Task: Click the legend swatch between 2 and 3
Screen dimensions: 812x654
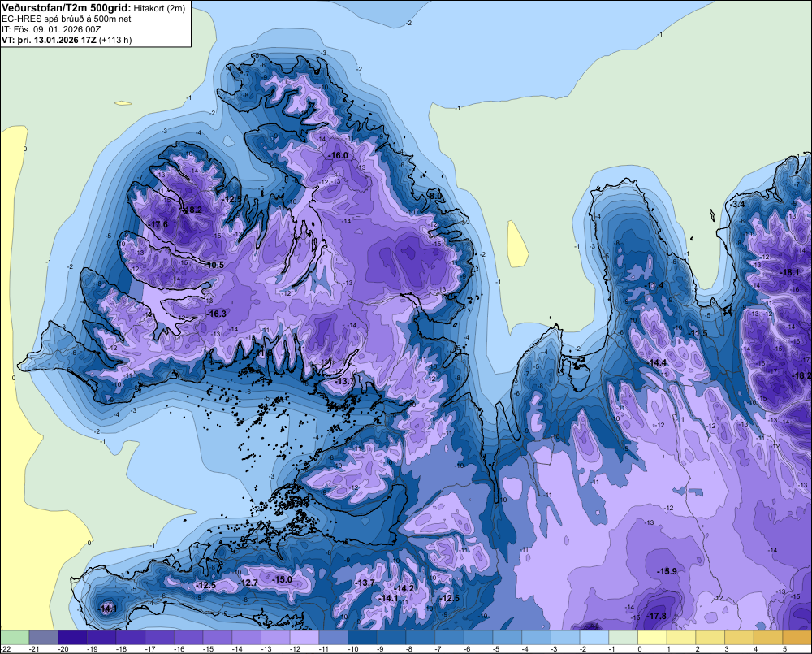Action: click(x=710, y=638)
